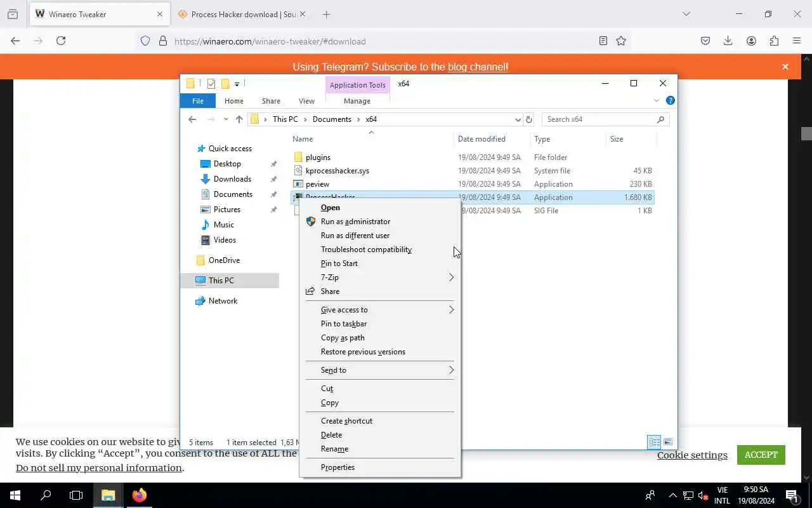Expand the Give access to submenu

tap(379, 310)
